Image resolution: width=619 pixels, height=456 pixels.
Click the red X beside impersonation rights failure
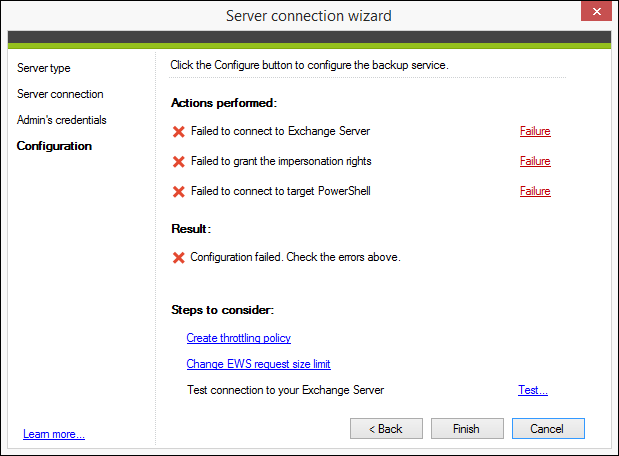pyautogui.click(x=178, y=161)
